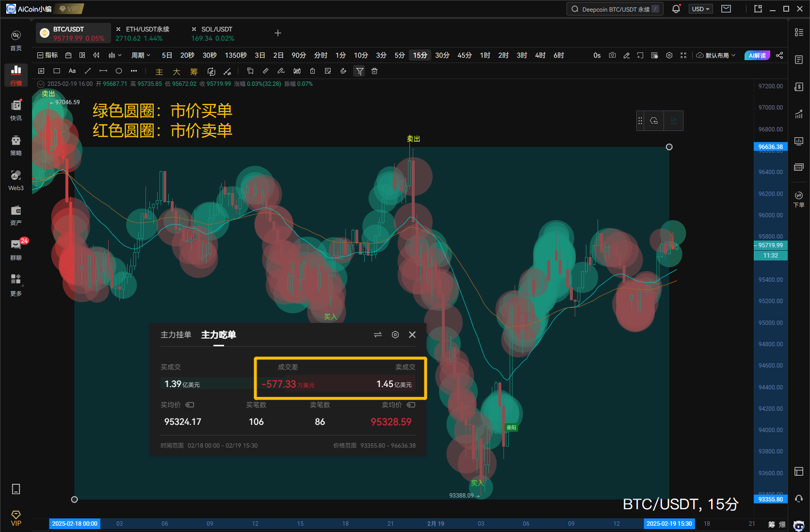Select the Aa text drawing tool
This screenshot has width=810, height=532.
point(72,71)
